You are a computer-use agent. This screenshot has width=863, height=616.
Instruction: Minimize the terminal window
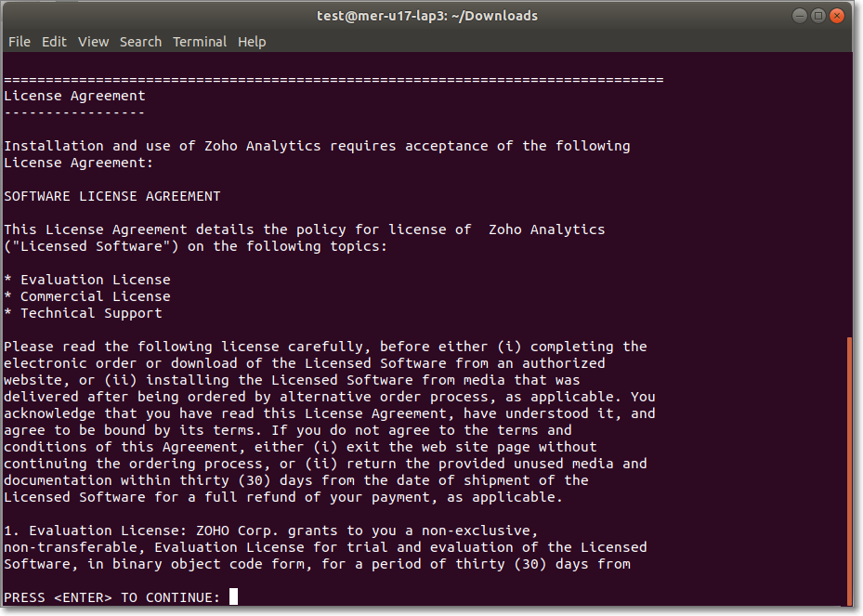pos(800,16)
